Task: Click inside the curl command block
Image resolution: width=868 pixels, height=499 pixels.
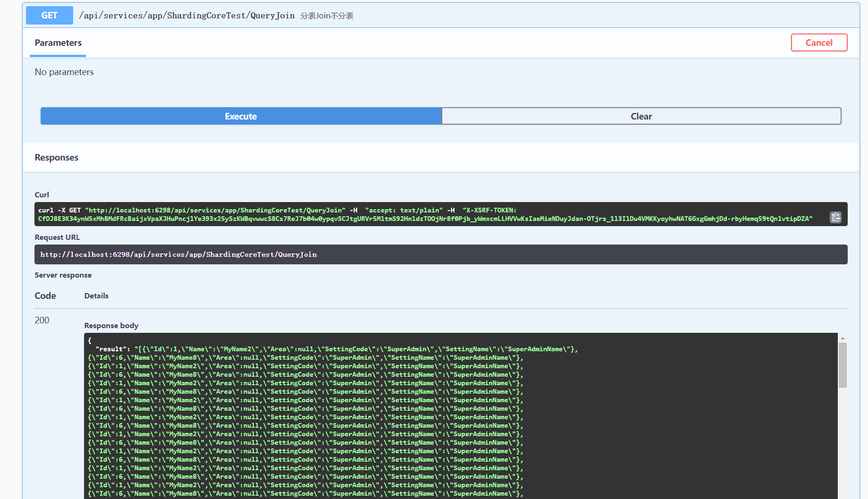Action: [x=425, y=214]
